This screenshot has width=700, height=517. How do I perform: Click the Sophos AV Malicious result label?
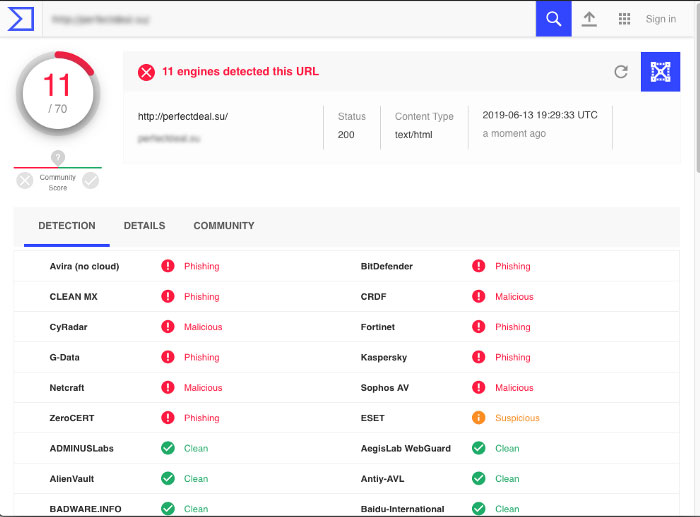[x=514, y=388]
